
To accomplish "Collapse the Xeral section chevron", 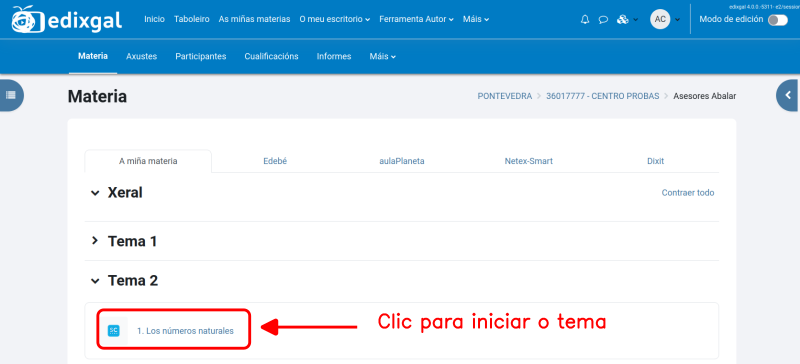I will [x=95, y=193].
